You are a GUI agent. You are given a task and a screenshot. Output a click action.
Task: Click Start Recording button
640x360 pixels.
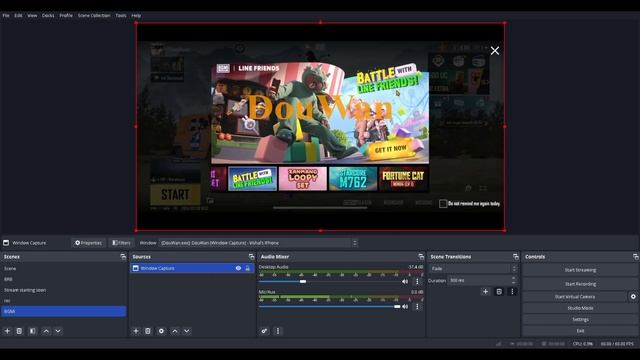580,284
